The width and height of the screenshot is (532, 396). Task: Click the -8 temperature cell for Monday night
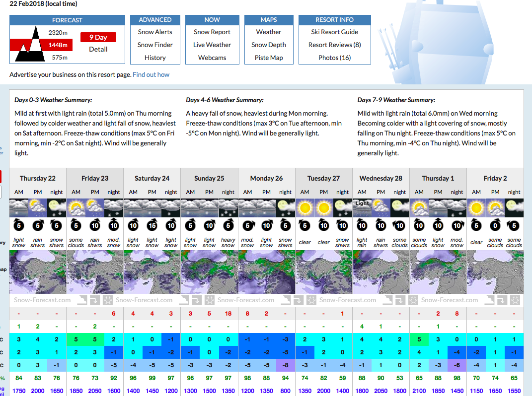(x=285, y=365)
